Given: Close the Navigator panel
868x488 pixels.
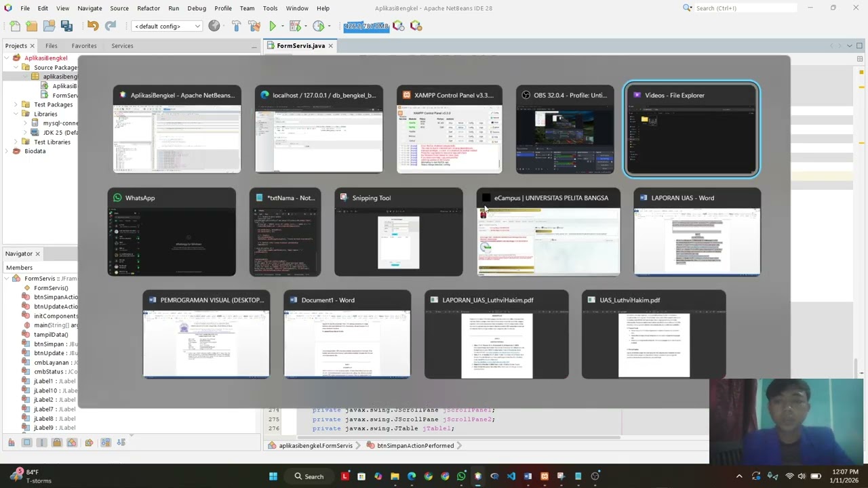Looking at the screenshot, I should coord(37,253).
